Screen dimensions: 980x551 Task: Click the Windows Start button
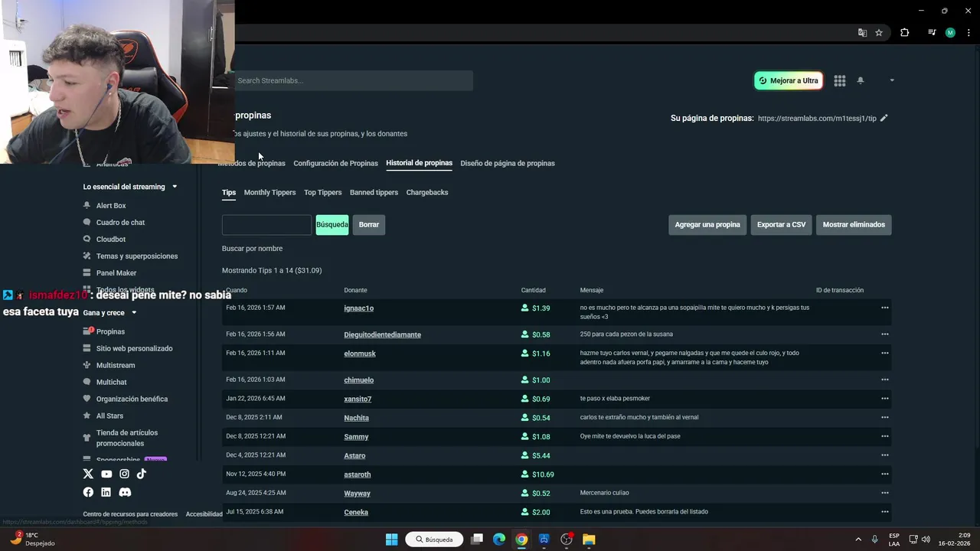391,540
